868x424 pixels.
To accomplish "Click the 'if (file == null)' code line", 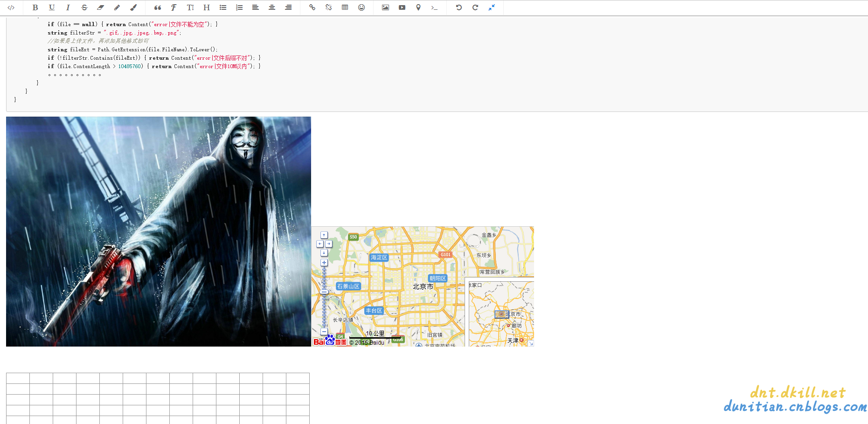I will click(132, 24).
